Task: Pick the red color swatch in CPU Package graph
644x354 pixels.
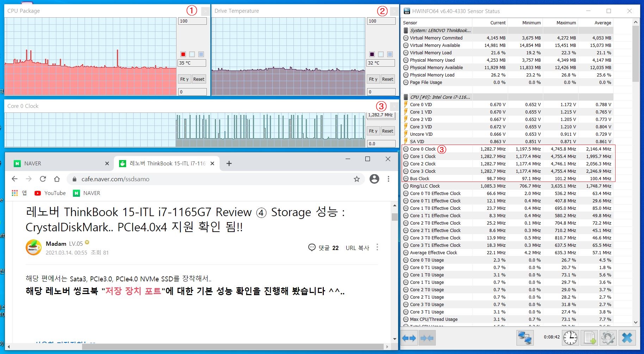Action: point(183,54)
